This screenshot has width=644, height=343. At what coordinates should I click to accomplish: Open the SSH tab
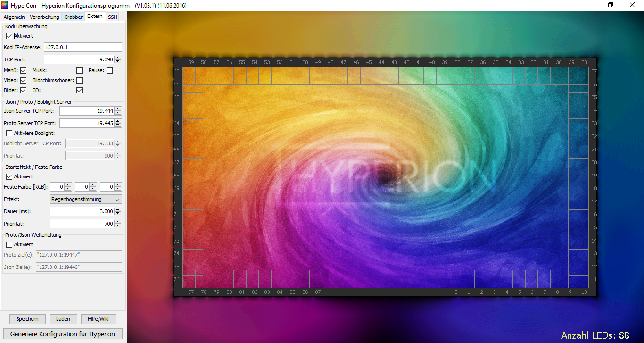tap(112, 17)
